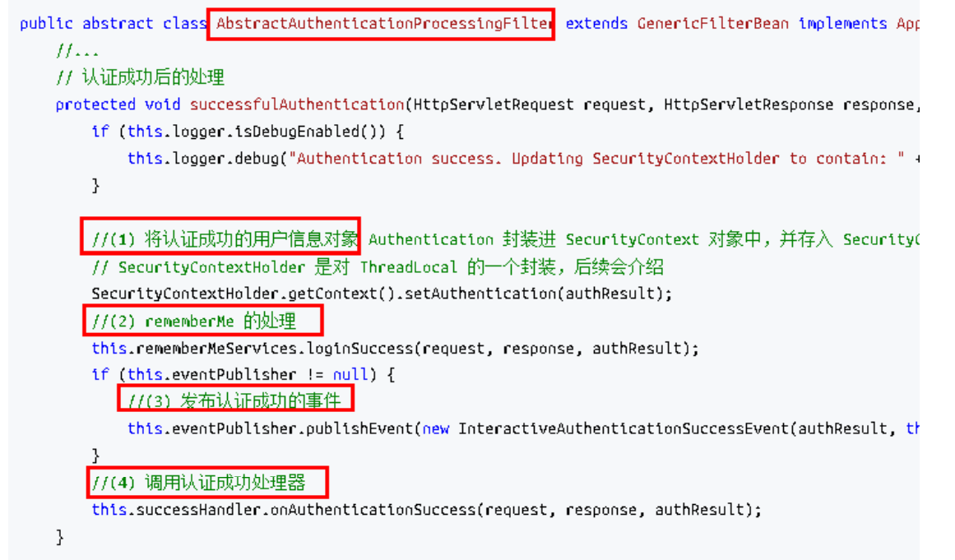
Task: Click the //(3) 发布认证成功的事件 comment
Action: click(234, 400)
